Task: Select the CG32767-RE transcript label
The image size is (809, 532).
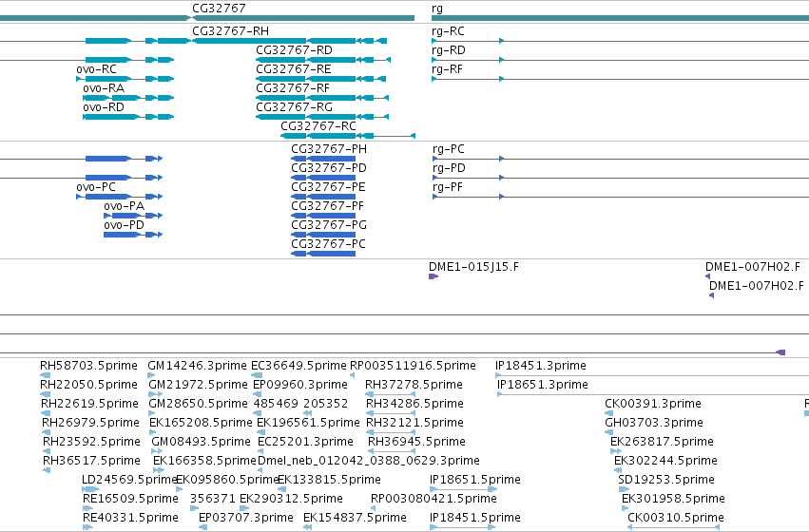Action: (x=294, y=69)
